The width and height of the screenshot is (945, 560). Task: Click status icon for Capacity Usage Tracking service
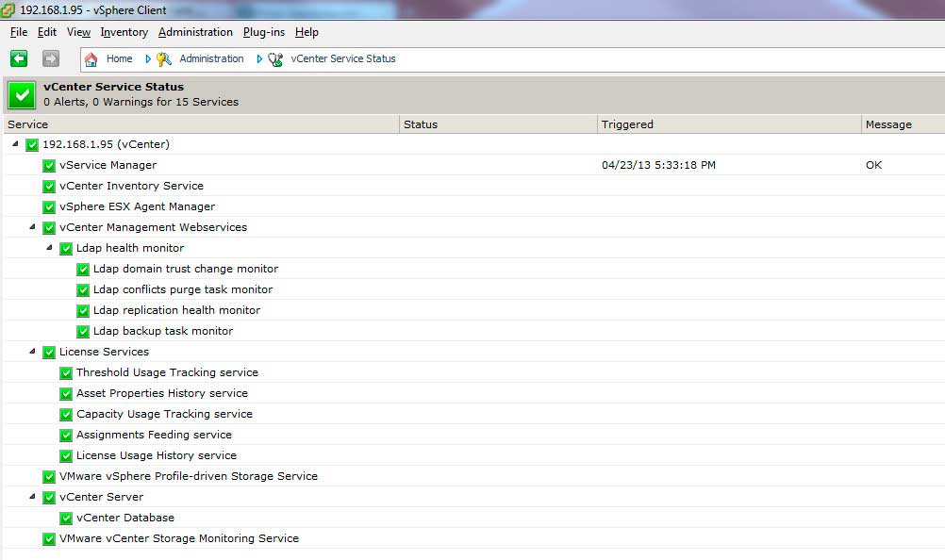[x=66, y=415]
